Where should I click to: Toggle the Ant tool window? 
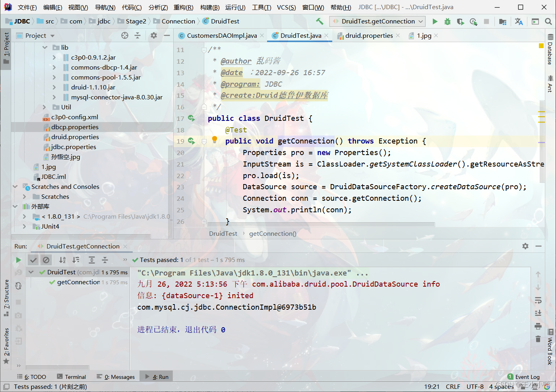(x=550, y=83)
